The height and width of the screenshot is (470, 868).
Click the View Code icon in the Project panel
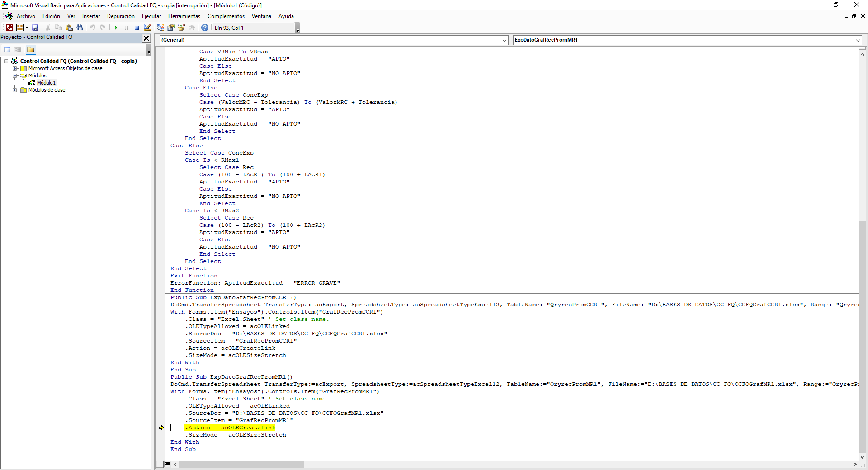click(7, 50)
